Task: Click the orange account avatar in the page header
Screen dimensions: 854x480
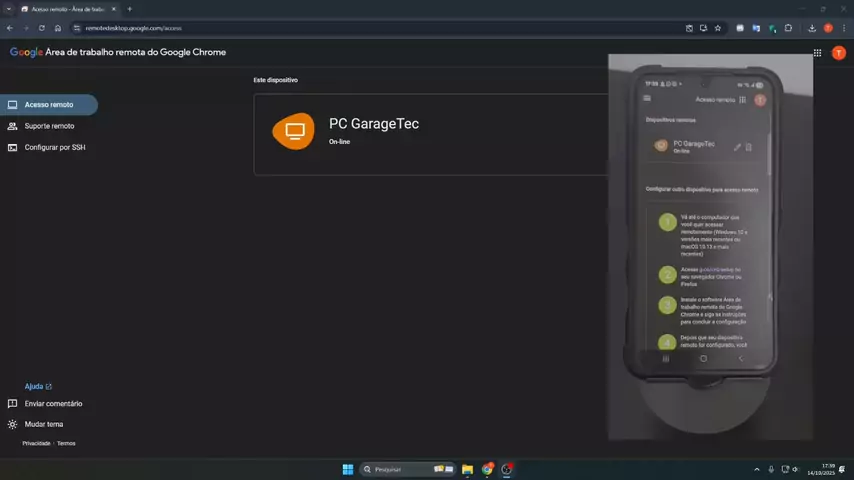Action: click(838, 53)
